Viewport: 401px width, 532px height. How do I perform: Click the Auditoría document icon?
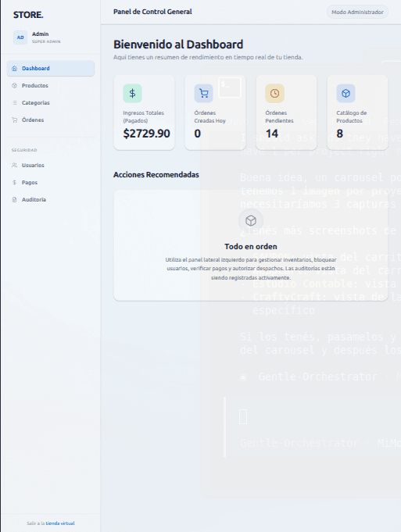(14, 200)
